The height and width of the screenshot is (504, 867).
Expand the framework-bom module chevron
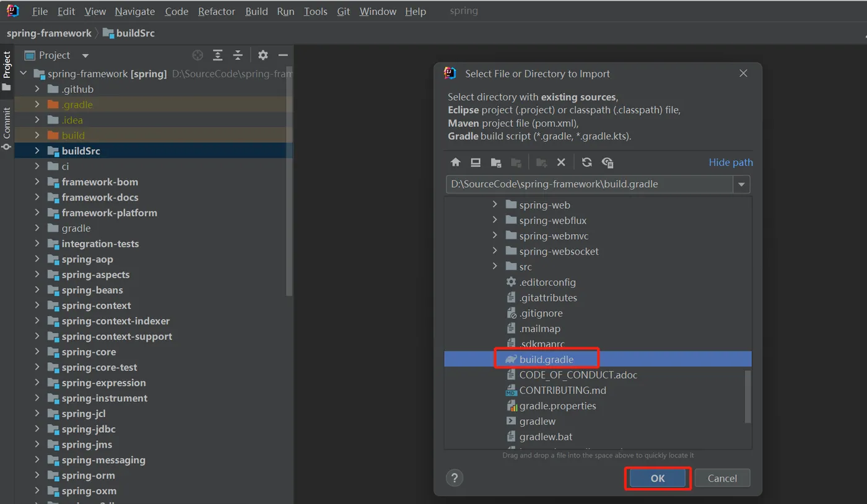tap(37, 181)
